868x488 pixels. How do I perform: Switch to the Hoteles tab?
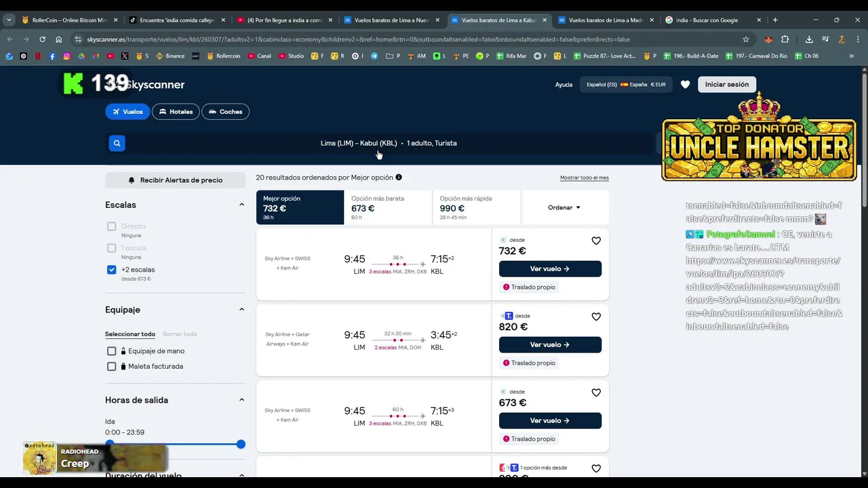[x=176, y=111]
